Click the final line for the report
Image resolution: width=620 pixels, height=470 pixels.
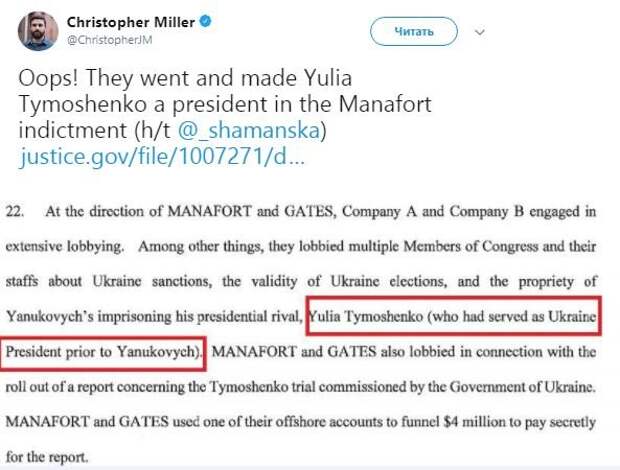tap(47, 457)
